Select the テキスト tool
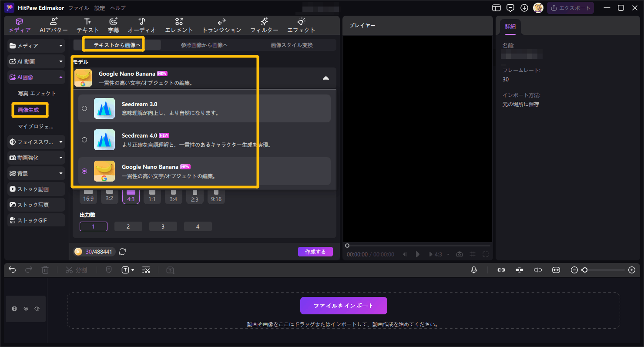This screenshot has height=347, width=644. pos(87,25)
